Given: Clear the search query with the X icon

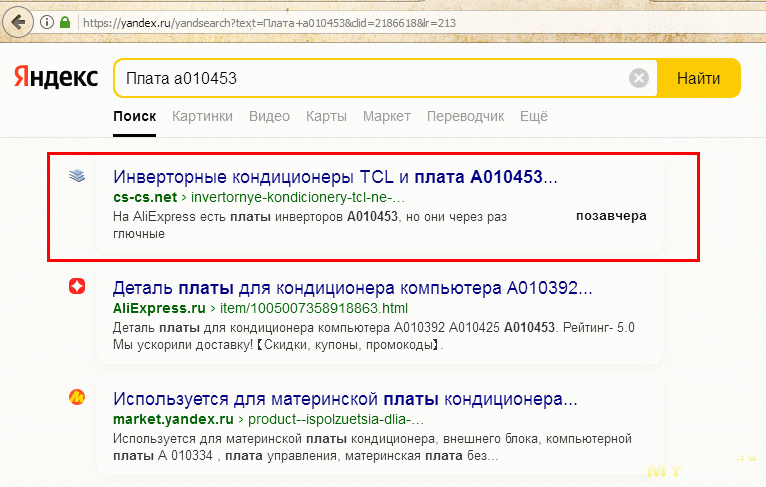Looking at the screenshot, I should tap(638, 78).
